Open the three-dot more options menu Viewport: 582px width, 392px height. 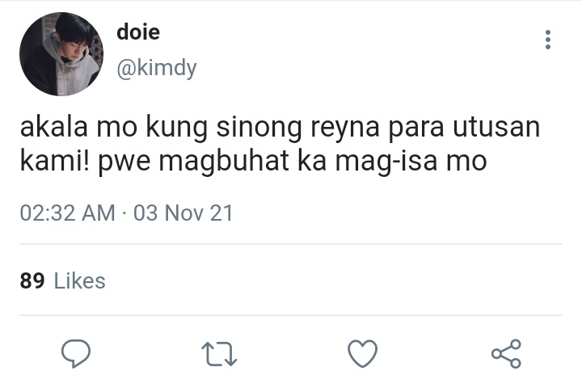tap(548, 40)
